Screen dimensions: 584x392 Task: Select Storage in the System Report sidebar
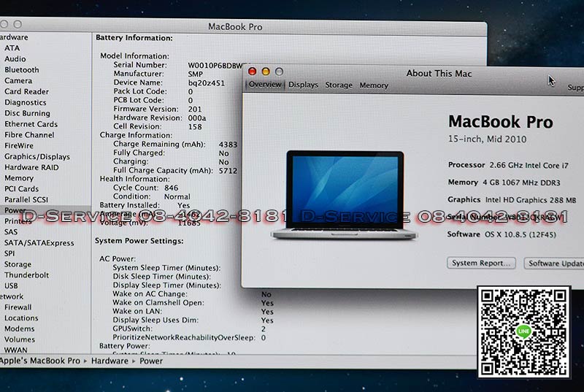coord(18,264)
